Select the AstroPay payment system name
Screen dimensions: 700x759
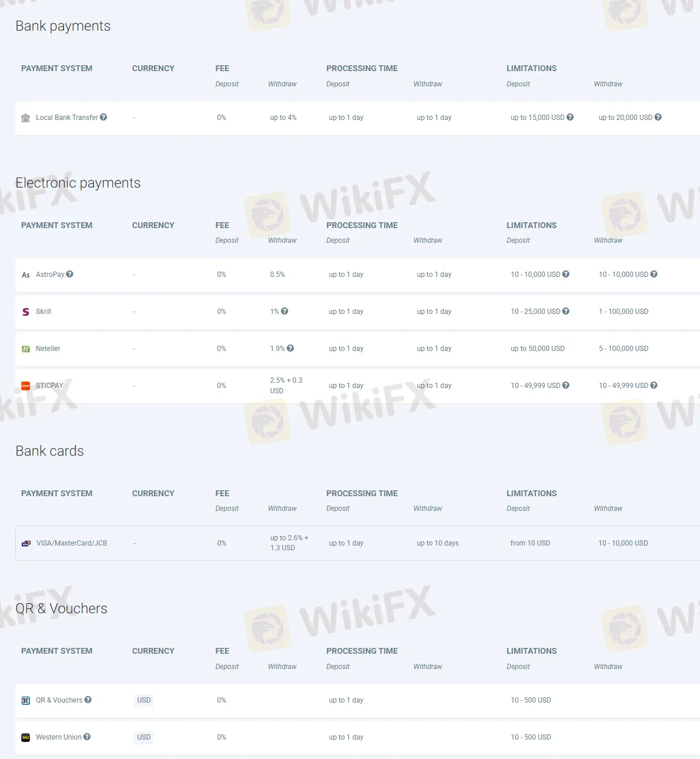click(50, 275)
